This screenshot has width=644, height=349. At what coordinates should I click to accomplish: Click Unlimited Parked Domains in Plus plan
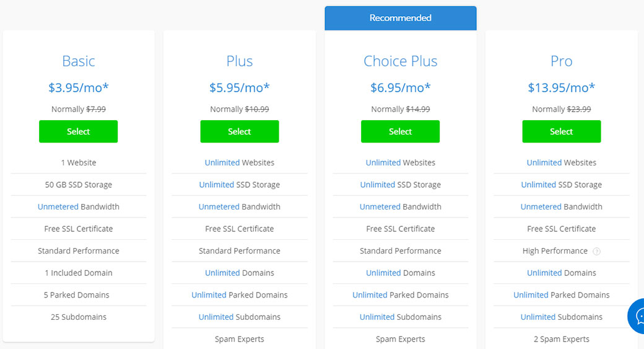pos(209,295)
